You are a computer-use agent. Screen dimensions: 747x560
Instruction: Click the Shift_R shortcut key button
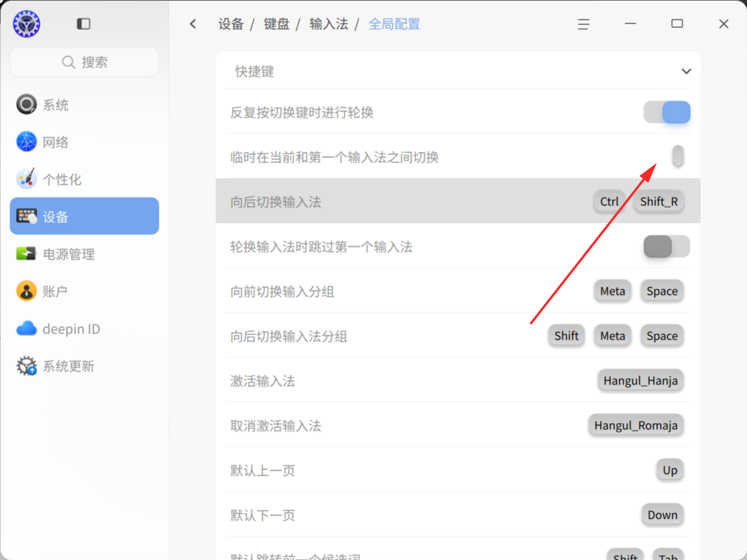coord(659,202)
